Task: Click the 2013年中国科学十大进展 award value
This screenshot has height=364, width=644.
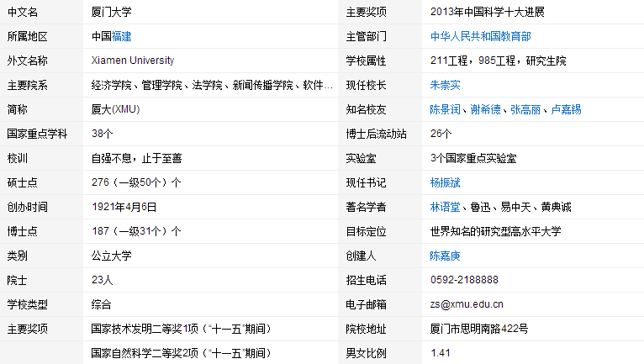Action: point(487,13)
